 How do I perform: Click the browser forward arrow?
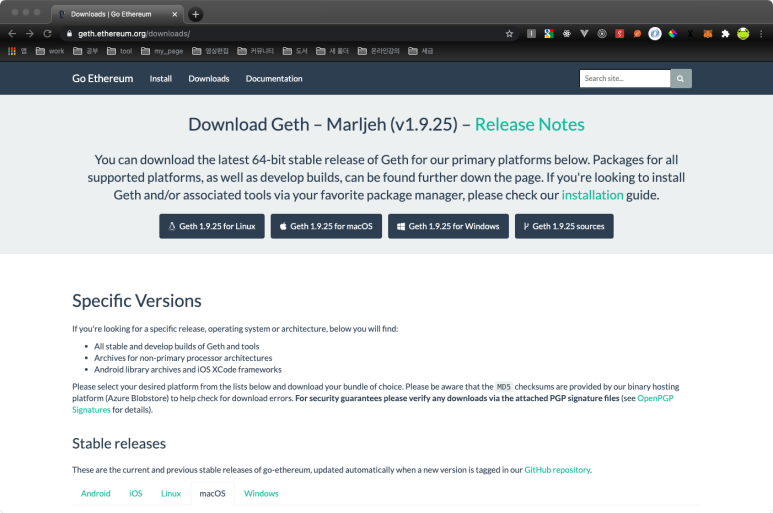coord(30,34)
